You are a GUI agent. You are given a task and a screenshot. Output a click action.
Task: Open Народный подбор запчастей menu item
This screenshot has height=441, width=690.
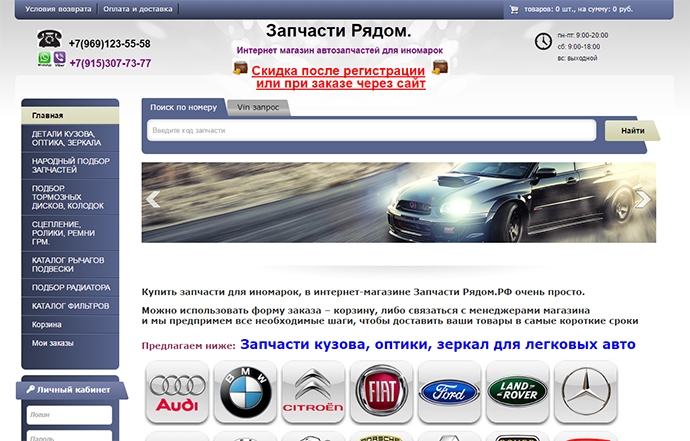pos(70,165)
